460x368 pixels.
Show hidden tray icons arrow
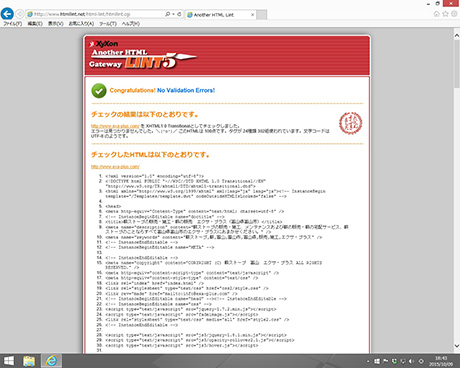(x=368, y=361)
